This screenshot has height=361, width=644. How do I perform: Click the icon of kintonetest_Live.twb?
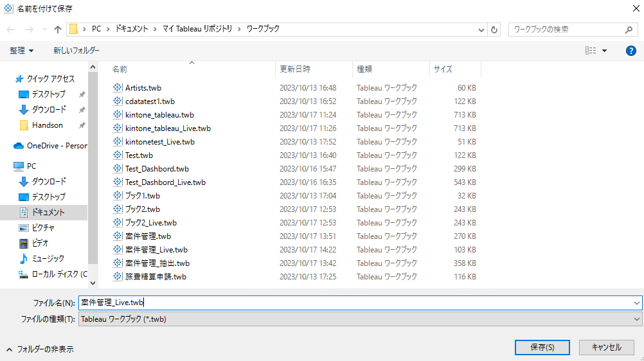point(118,142)
